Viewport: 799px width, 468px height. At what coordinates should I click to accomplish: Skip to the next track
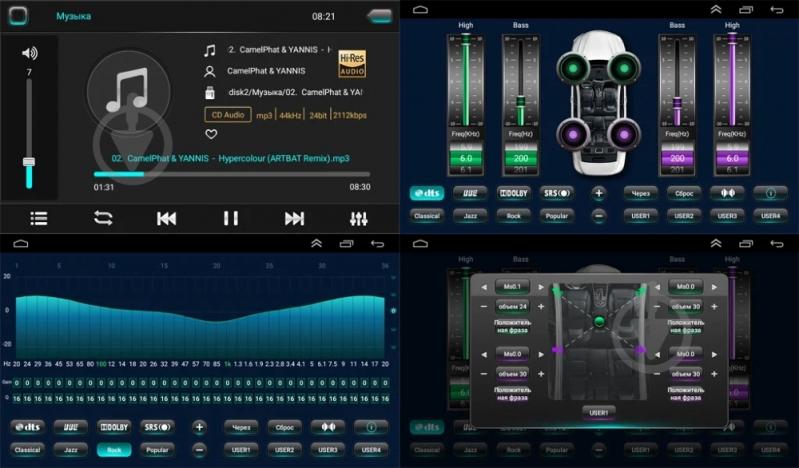click(x=294, y=218)
